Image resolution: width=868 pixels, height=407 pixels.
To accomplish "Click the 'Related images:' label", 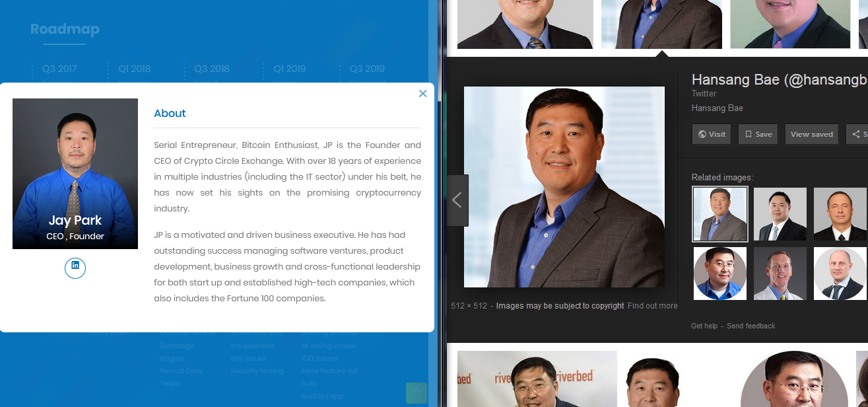I will pos(722,177).
